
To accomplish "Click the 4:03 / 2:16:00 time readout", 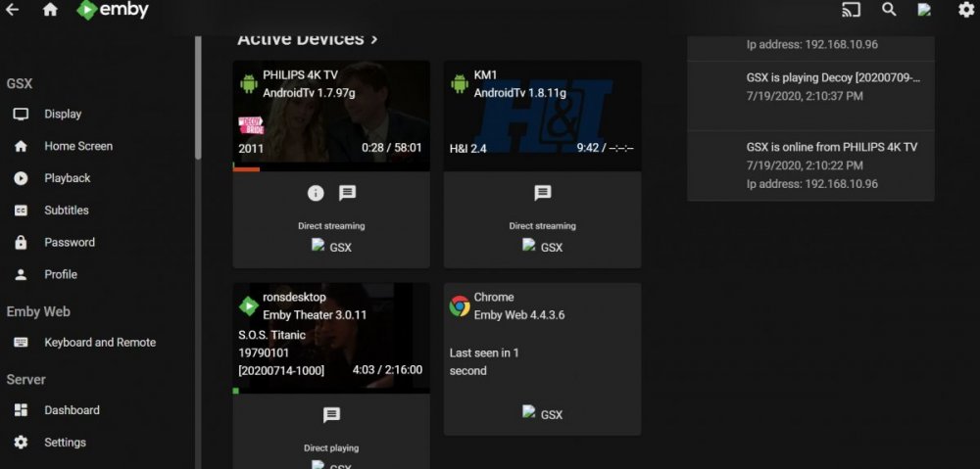I will pyautogui.click(x=387, y=370).
